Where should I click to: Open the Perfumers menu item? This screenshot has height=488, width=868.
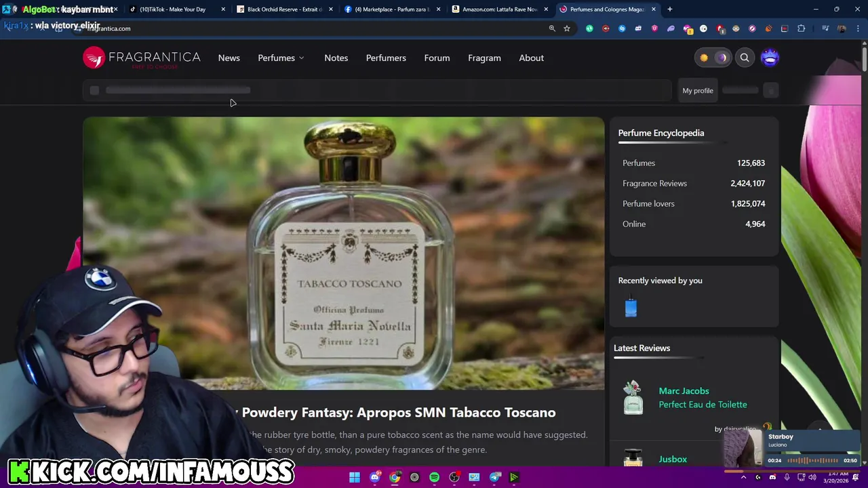pos(386,58)
